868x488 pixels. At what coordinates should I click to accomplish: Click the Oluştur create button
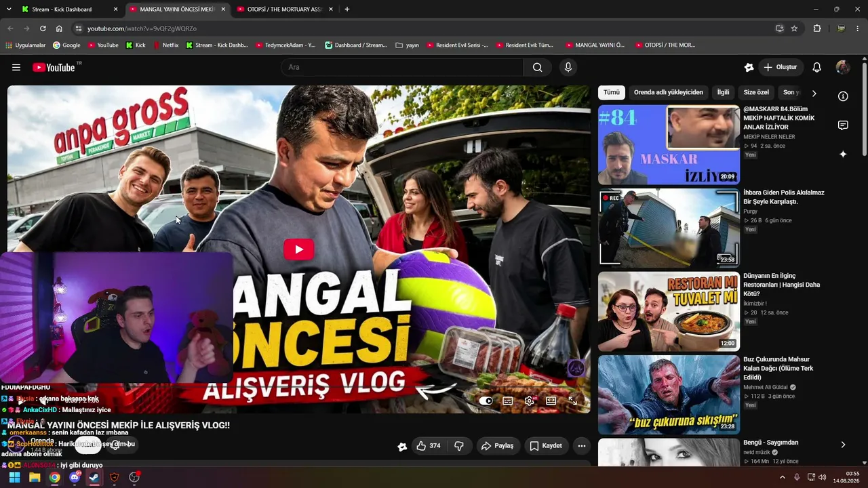[781, 67]
